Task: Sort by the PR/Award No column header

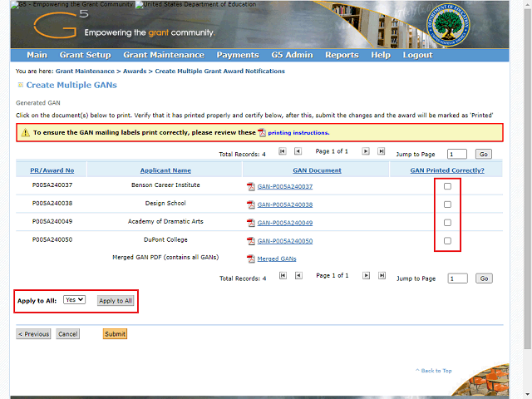Action: [52, 170]
